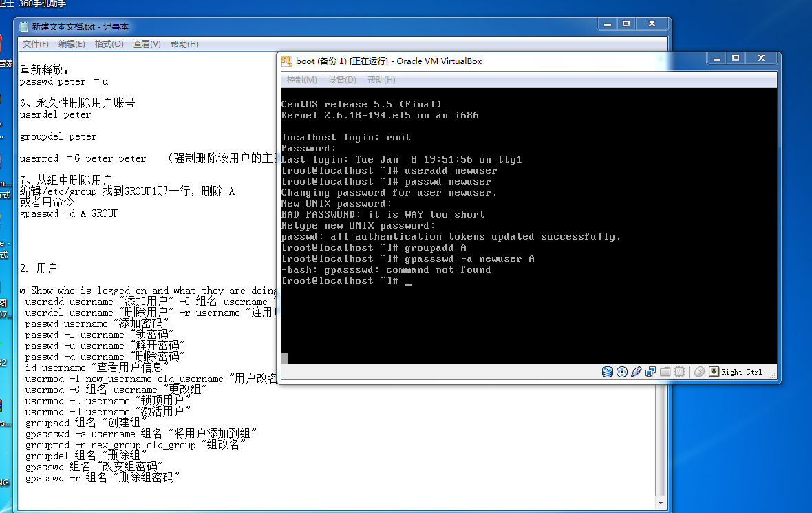The image size is (812, 513).
Task: Click the Notepad window title bar icon
Action: click(x=24, y=26)
